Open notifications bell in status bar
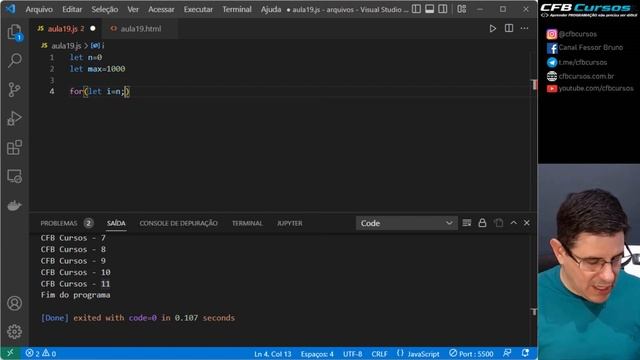Image resolution: width=640 pixels, height=360 pixels. click(x=526, y=353)
